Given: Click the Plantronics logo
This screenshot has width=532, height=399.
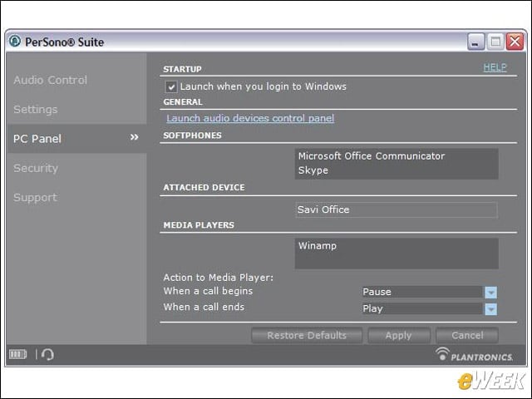Looking at the screenshot, I should 474,355.
